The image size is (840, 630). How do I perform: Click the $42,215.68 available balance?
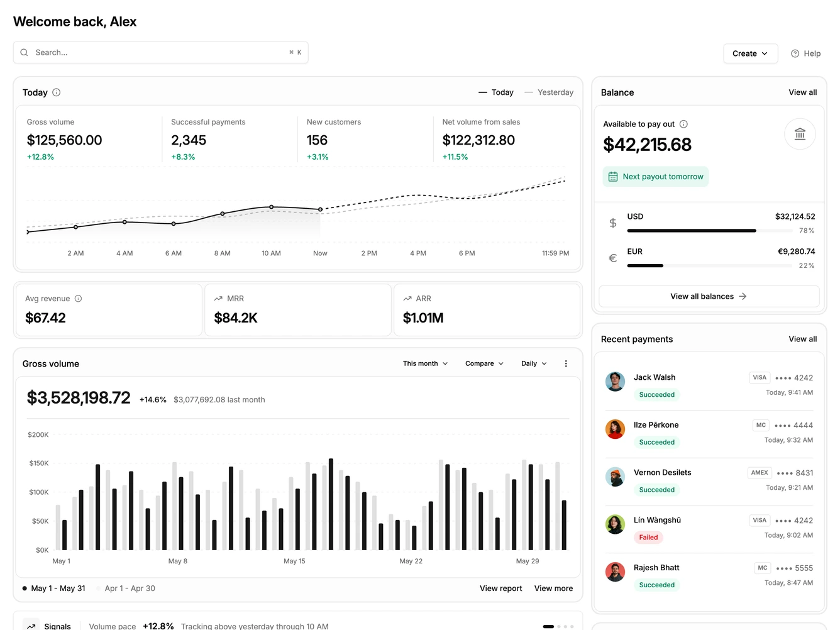[x=647, y=145]
